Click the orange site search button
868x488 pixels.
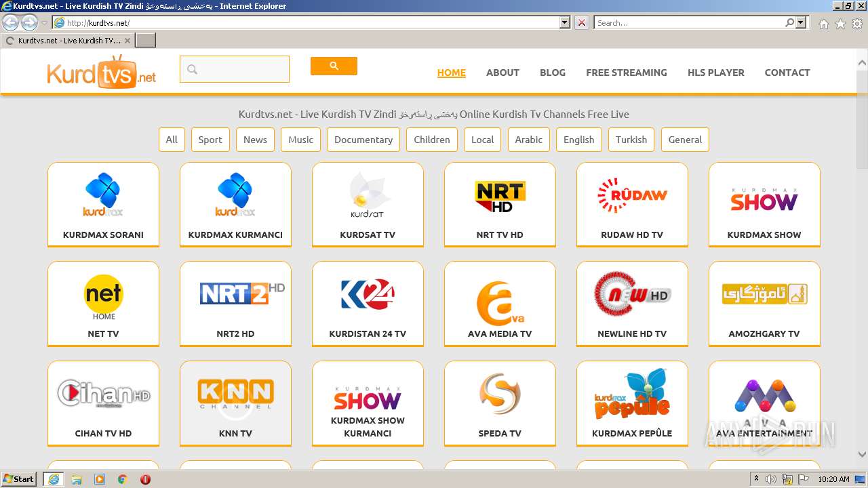(x=334, y=66)
